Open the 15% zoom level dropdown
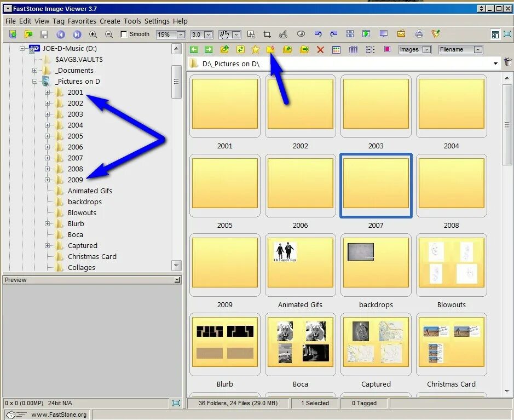This screenshot has width=514, height=420. (181, 34)
